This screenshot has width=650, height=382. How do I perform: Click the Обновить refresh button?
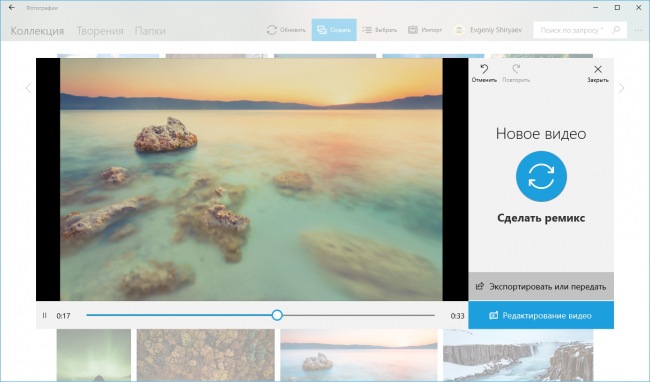(286, 30)
